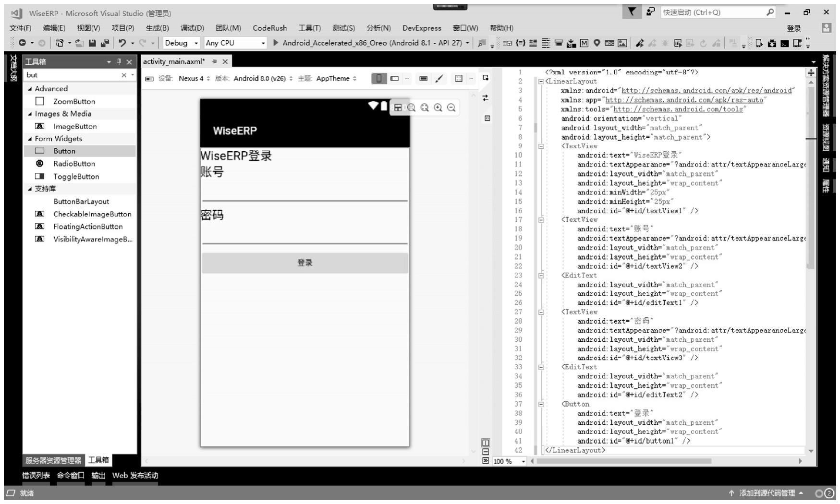Image resolution: width=840 pixels, height=504 pixels.
Task: Click the map pin toolbar icon
Action: click(597, 43)
